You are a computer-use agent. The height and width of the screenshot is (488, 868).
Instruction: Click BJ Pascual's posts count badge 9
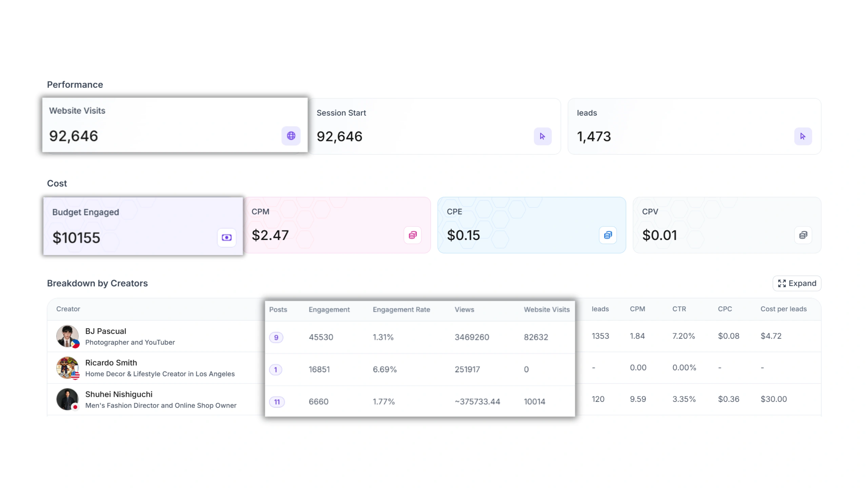276,338
